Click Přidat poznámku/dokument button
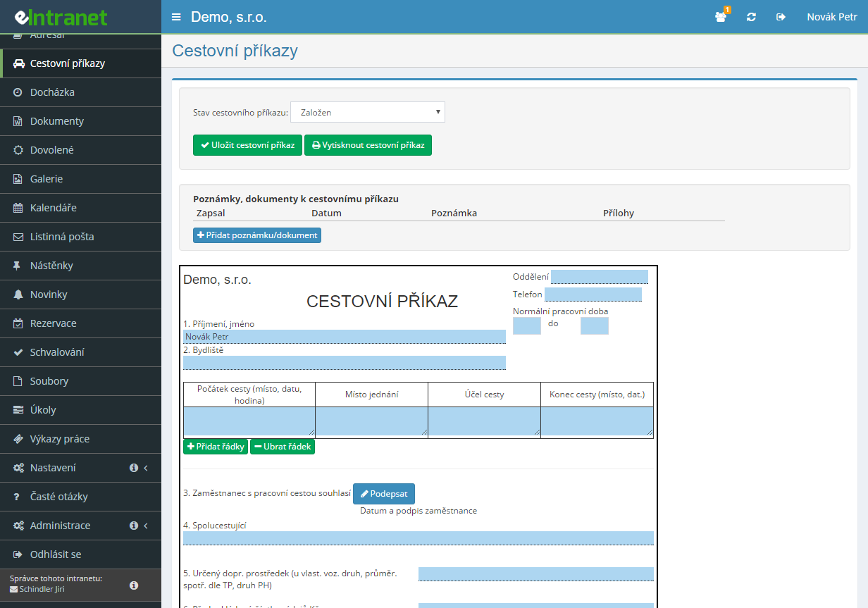 (257, 235)
